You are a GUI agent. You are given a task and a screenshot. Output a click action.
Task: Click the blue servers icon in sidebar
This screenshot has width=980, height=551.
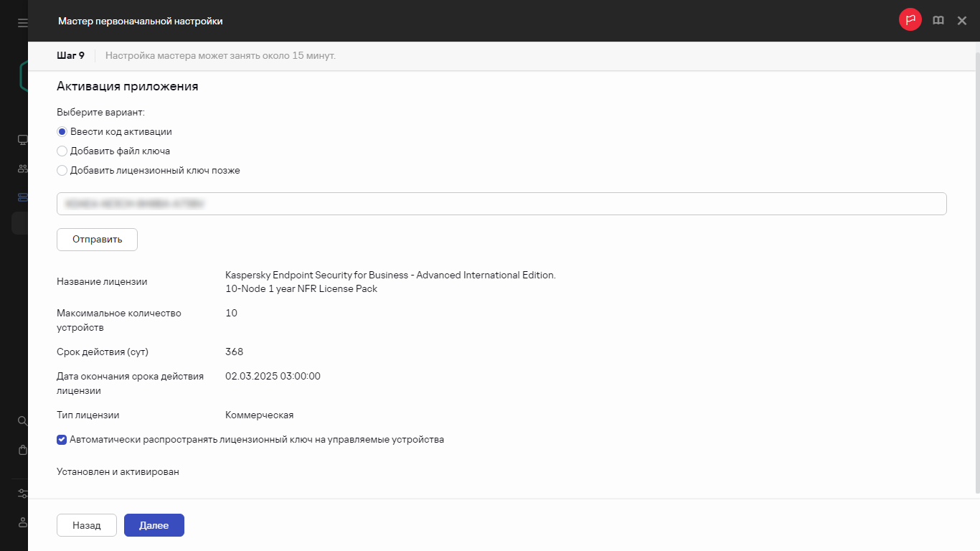22,197
